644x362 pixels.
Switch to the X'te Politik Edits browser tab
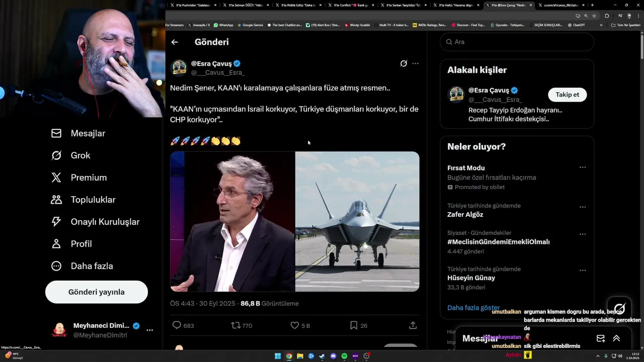pyautogui.click(x=298, y=5)
